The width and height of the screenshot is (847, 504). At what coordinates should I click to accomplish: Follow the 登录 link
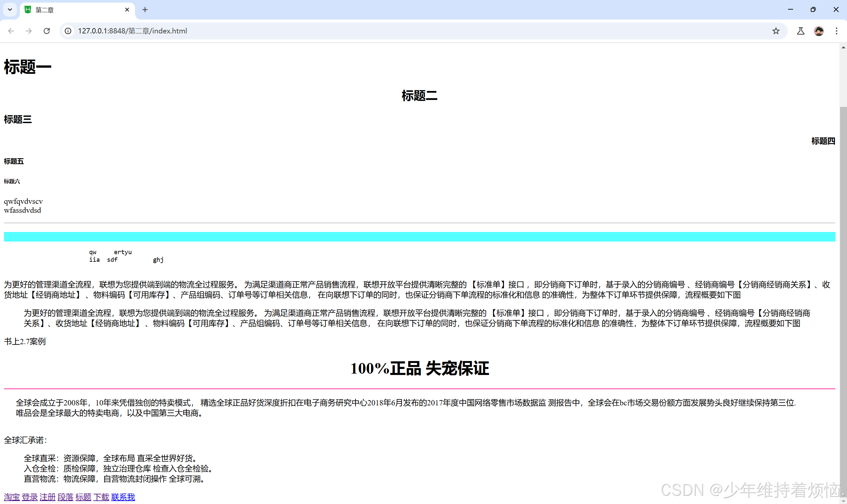pos(29,497)
